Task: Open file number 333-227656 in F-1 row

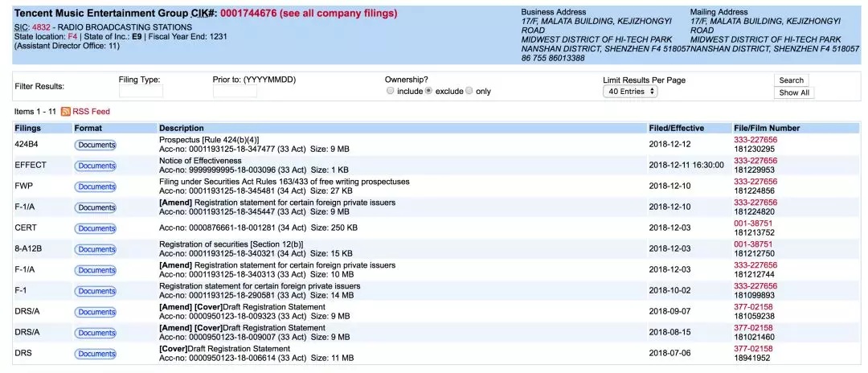Action: (x=755, y=286)
